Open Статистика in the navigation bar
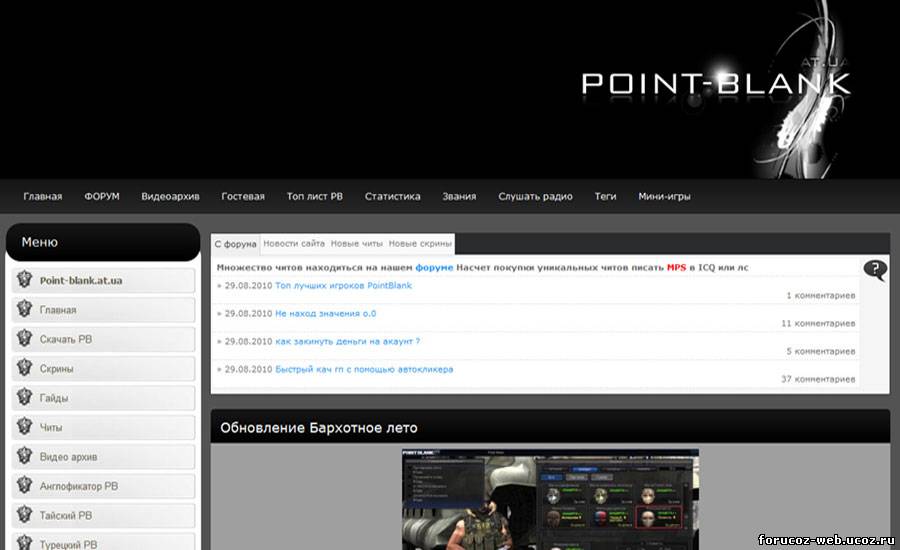This screenshot has height=550, width=900. pos(393,196)
